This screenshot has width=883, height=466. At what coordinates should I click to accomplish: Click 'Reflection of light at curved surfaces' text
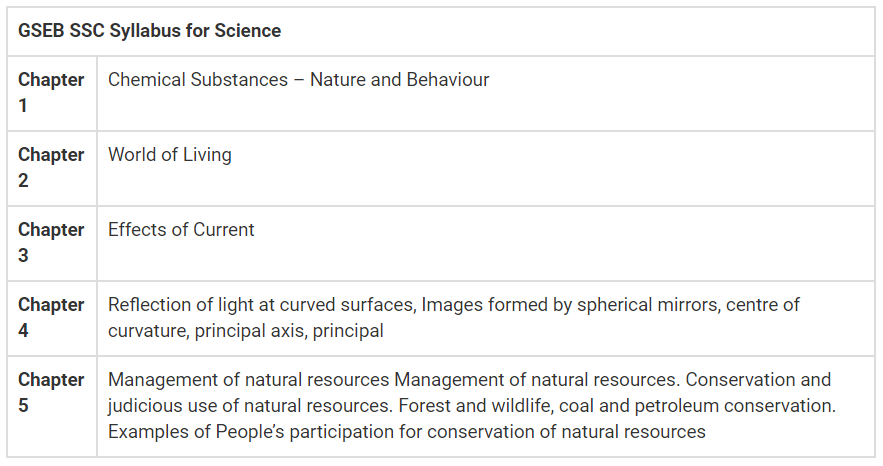(x=260, y=304)
